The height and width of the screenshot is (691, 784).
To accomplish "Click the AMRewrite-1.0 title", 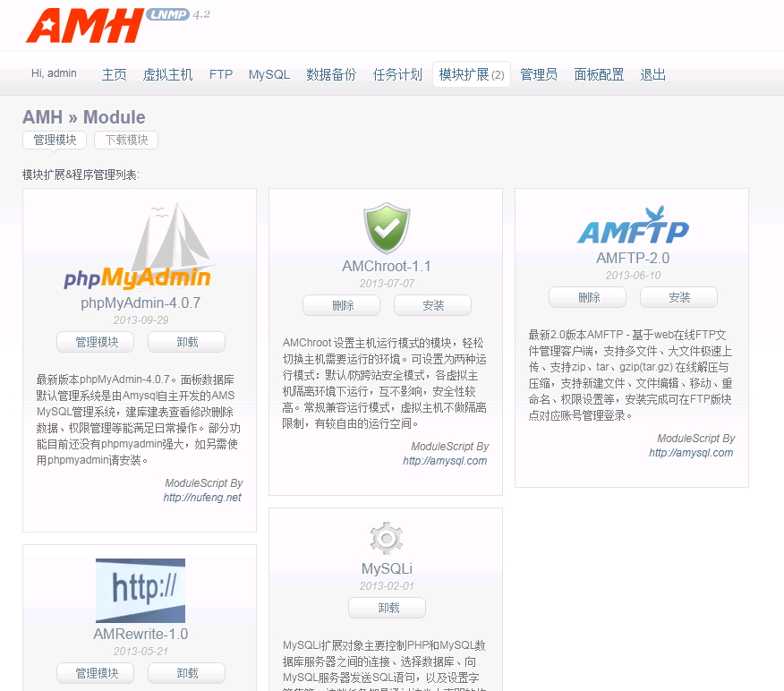I will (141, 634).
